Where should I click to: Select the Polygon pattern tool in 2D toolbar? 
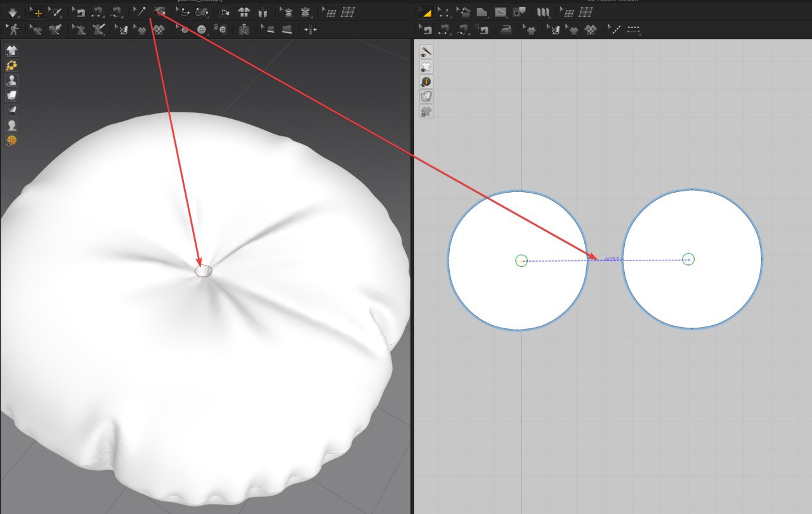[482, 12]
